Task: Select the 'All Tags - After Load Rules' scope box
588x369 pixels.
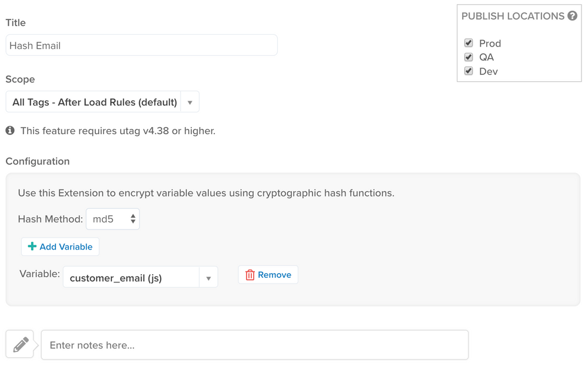Action: [94, 102]
